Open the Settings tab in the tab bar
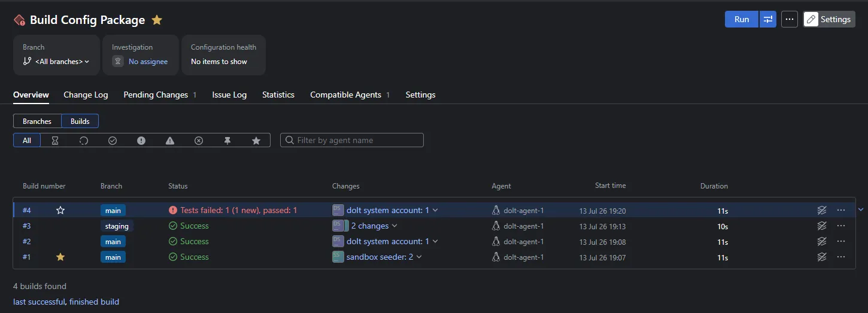 tap(420, 95)
